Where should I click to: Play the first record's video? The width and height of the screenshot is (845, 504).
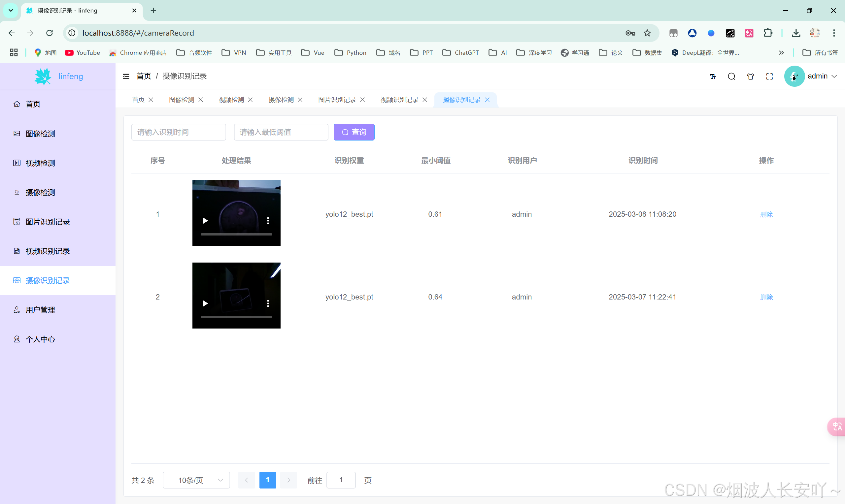205,221
